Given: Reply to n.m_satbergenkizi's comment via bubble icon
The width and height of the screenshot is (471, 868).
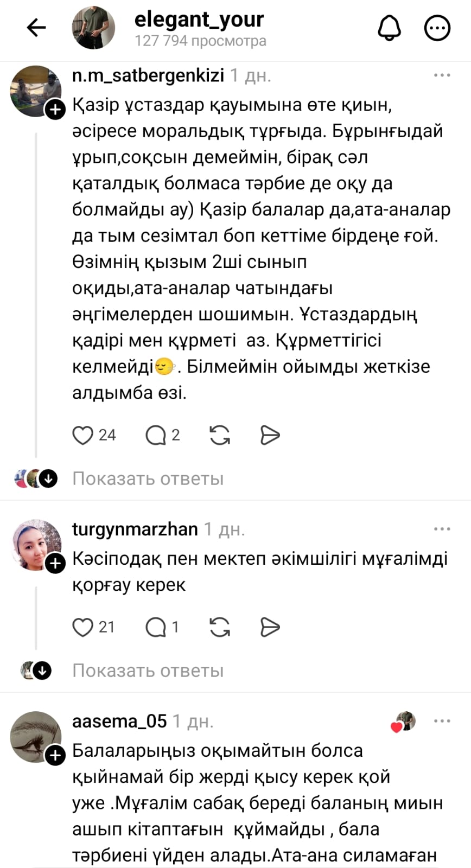Looking at the screenshot, I should (x=156, y=435).
